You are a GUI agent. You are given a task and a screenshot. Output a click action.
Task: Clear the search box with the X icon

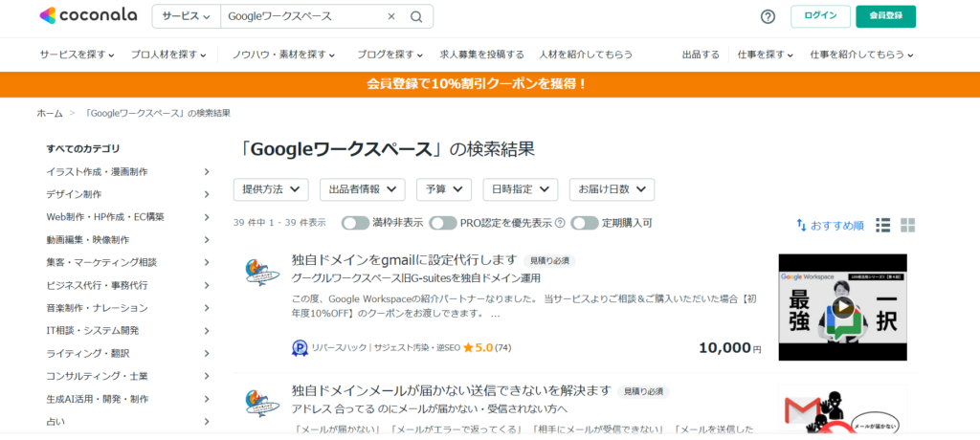pos(391,16)
